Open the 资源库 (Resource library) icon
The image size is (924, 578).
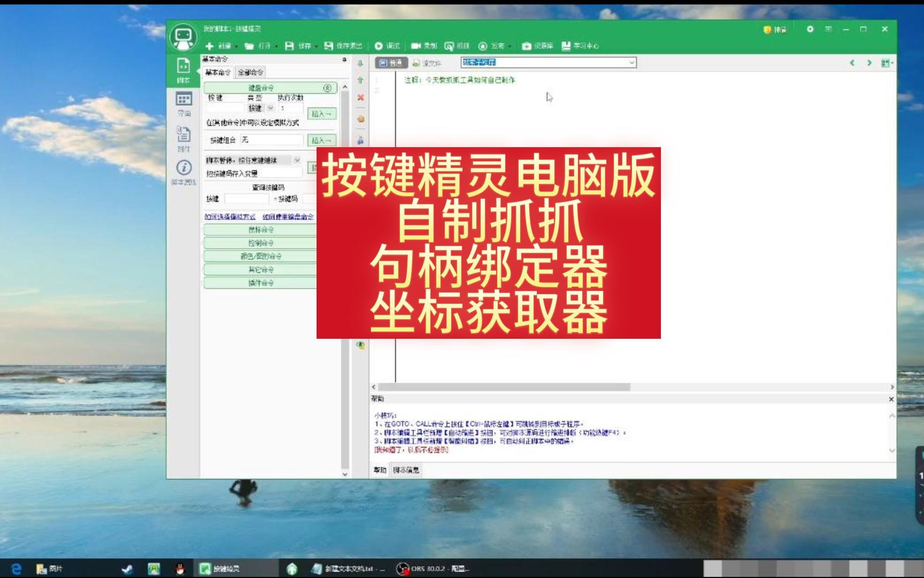[527, 46]
